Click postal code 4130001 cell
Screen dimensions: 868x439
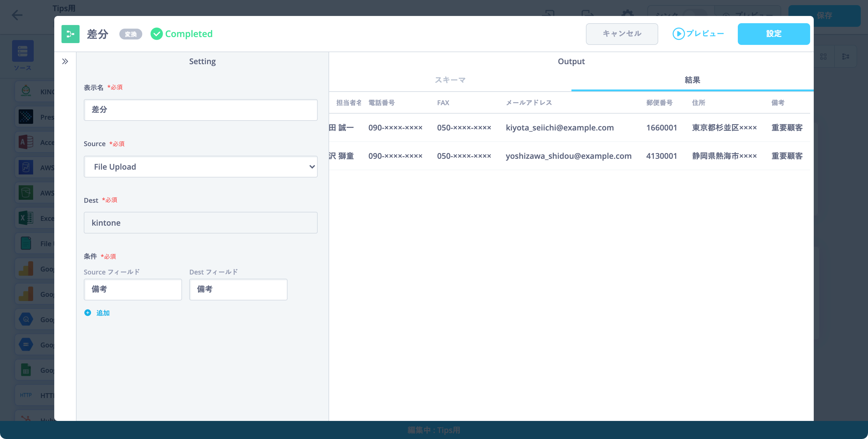coord(662,156)
